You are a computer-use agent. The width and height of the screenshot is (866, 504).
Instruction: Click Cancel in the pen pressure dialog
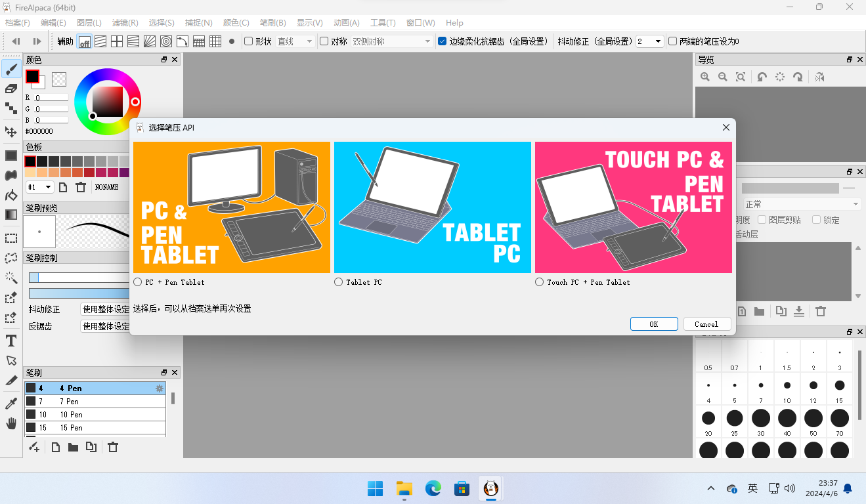pos(706,324)
